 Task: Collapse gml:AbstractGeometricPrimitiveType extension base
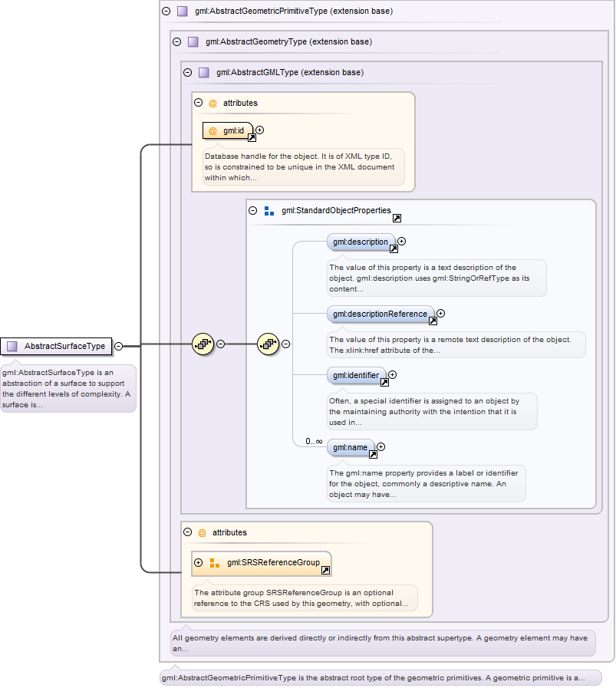pyautogui.click(x=166, y=12)
